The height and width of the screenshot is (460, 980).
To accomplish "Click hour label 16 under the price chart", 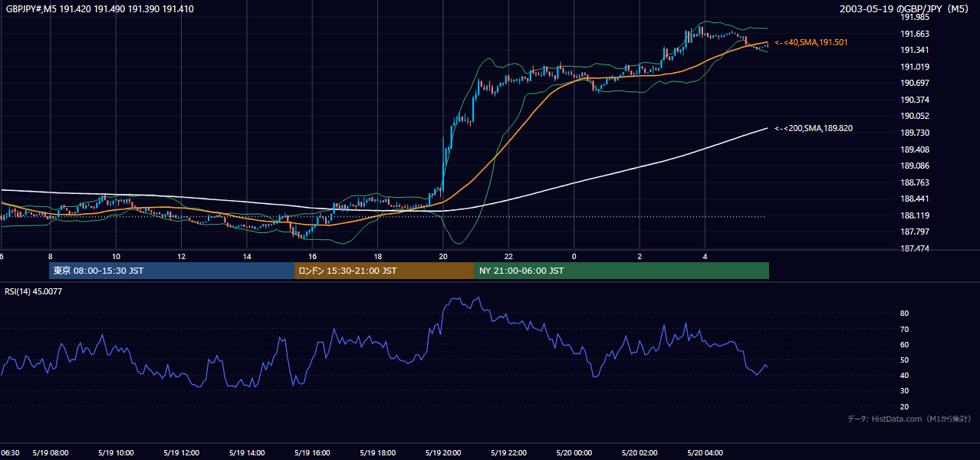I will point(312,256).
